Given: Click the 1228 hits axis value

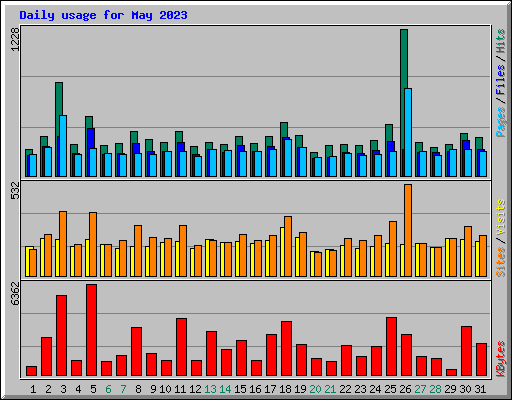Looking at the screenshot, I should tap(15, 39).
